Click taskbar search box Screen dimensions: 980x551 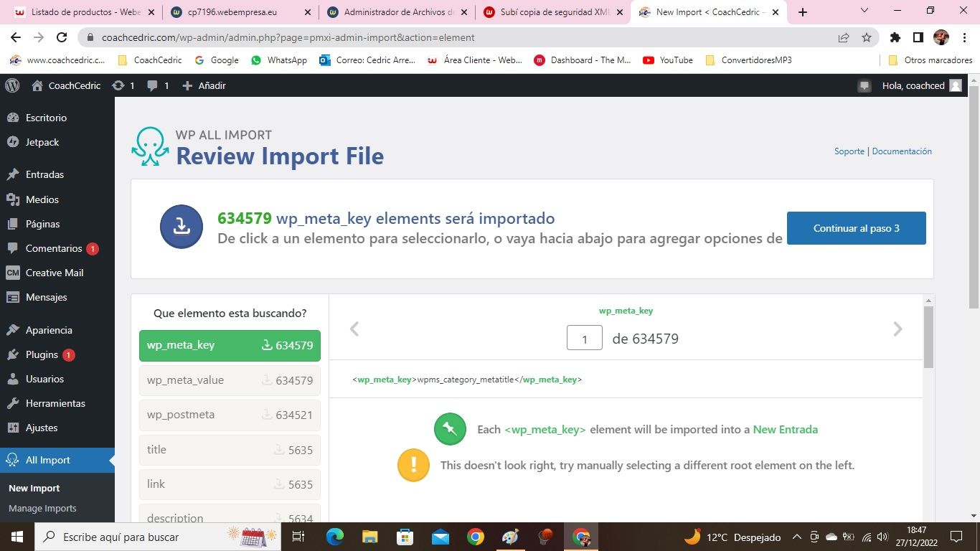(156, 537)
